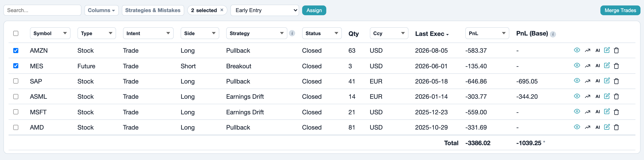Viewport: 644px width, 160px height.
Task: Open chart icon for MES trade
Action: (588, 66)
